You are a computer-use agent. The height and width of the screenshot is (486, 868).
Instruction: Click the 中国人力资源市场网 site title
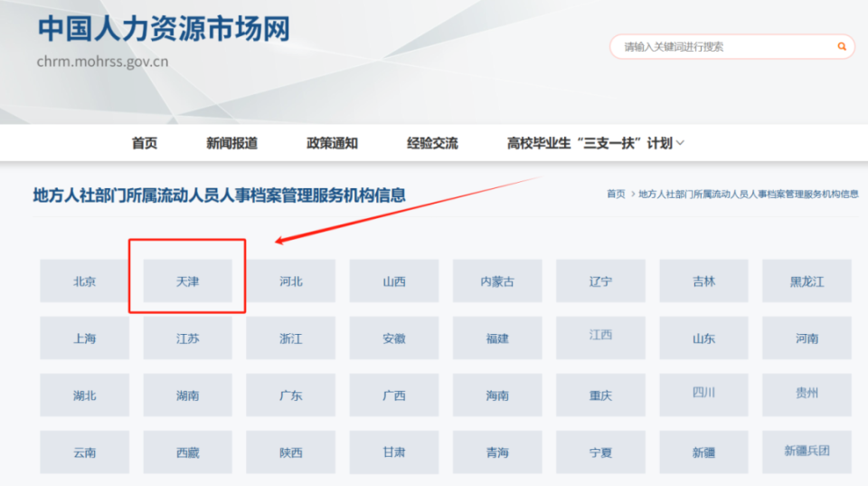[164, 29]
